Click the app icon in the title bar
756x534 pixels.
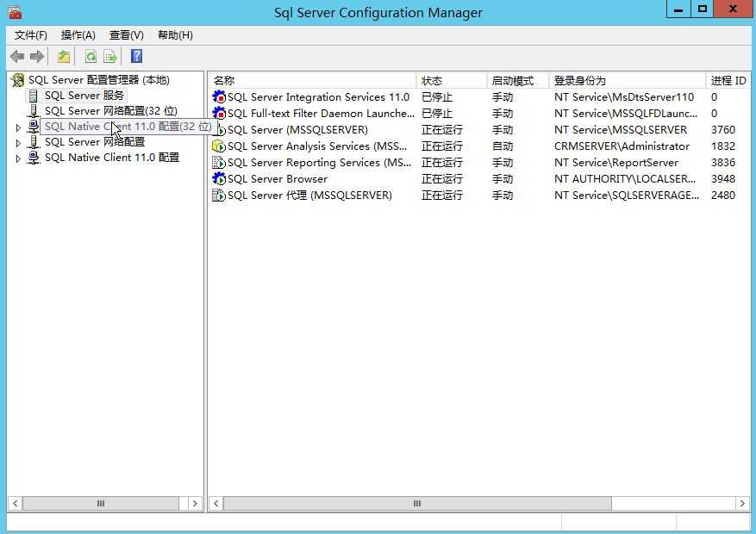click(x=15, y=12)
